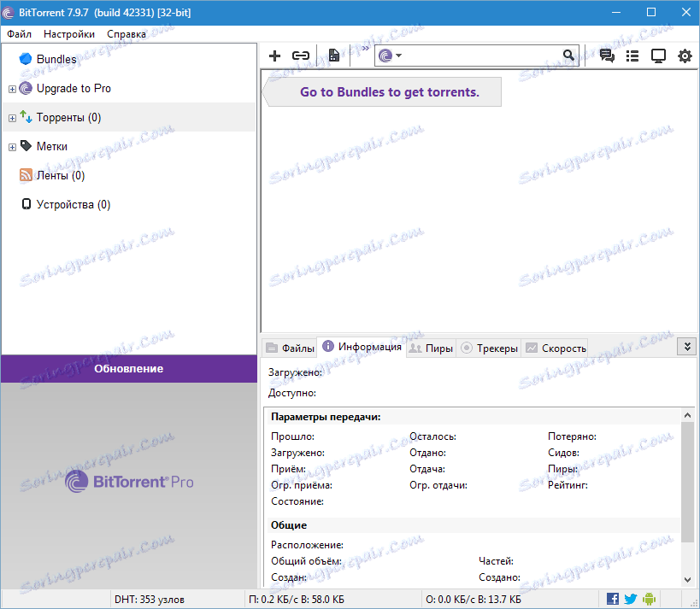700x609 pixels.
Task: Run search with magnifier icon
Action: click(568, 56)
